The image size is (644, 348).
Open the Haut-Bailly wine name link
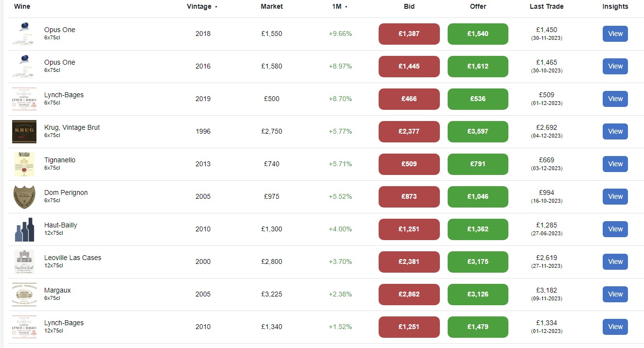pos(61,225)
